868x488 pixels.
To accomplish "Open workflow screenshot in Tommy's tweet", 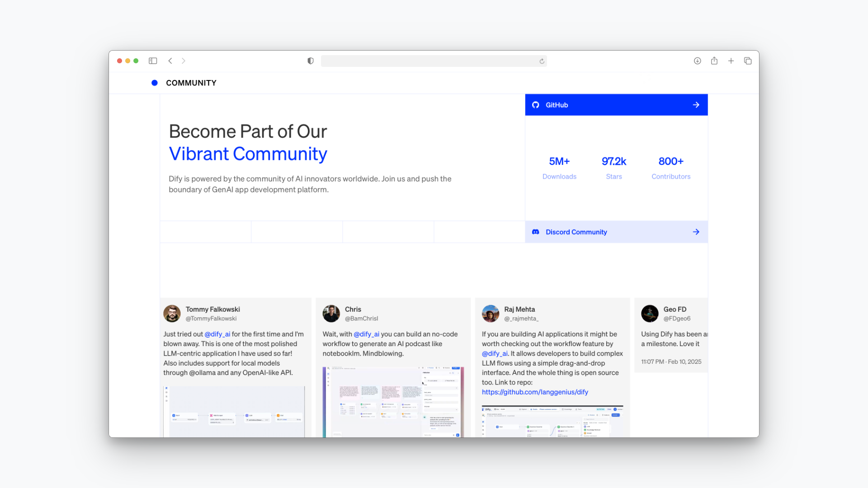I will (234, 412).
